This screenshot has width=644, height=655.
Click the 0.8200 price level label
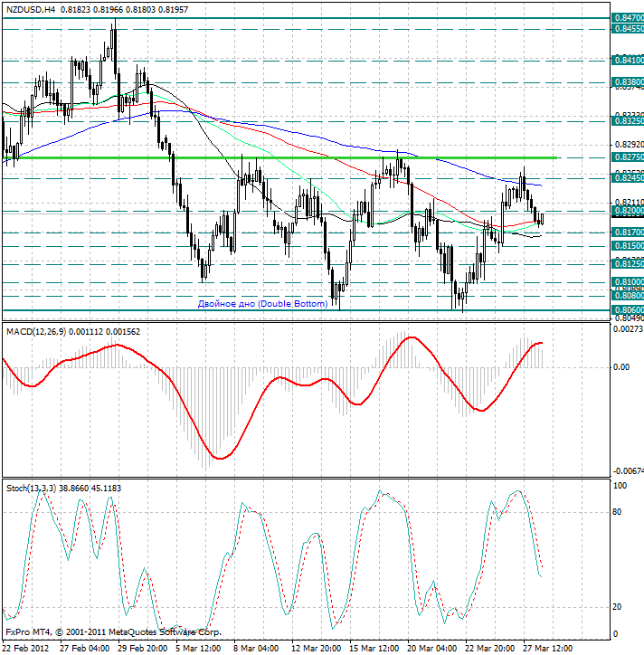(x=628, y=211)
